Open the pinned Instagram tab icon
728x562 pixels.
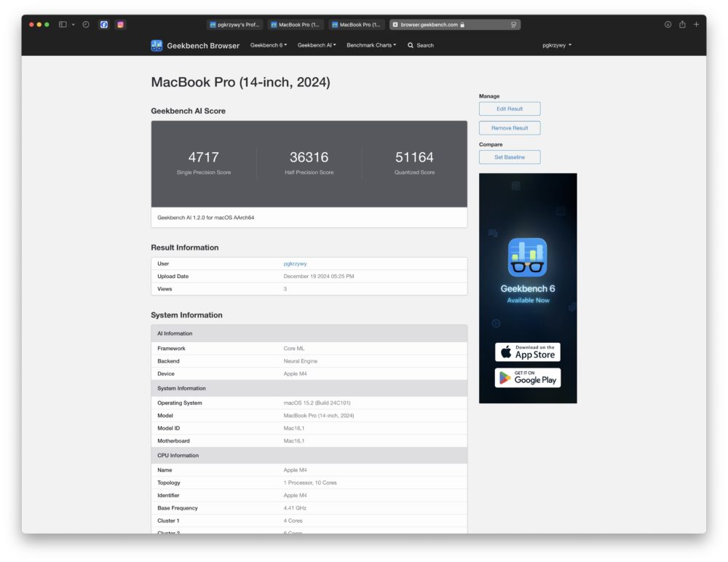coord(120,25)
